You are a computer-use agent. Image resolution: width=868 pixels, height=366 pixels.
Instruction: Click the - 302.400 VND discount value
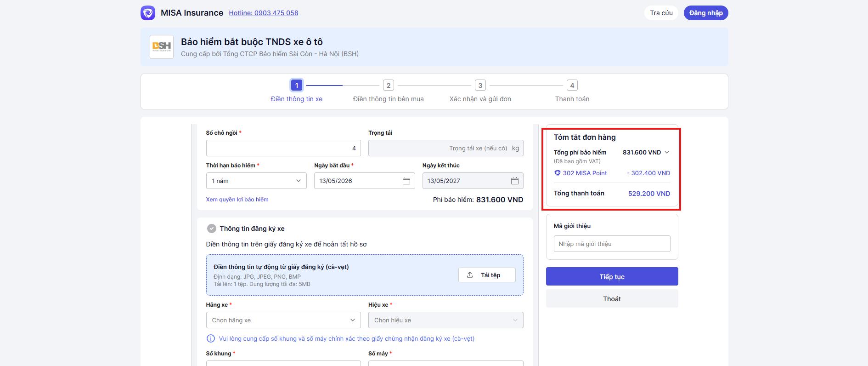click(x=648, y=173)
